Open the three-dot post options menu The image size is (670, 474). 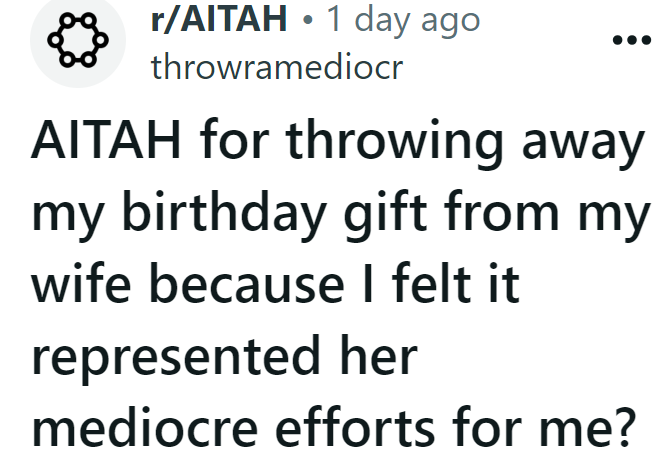tap(631, 43)
